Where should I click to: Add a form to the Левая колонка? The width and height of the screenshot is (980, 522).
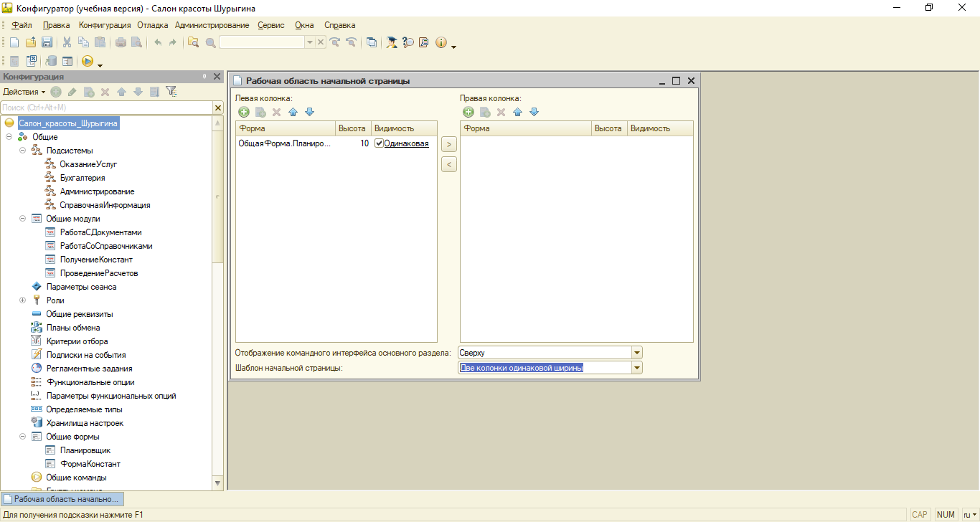tap(244, 112)
